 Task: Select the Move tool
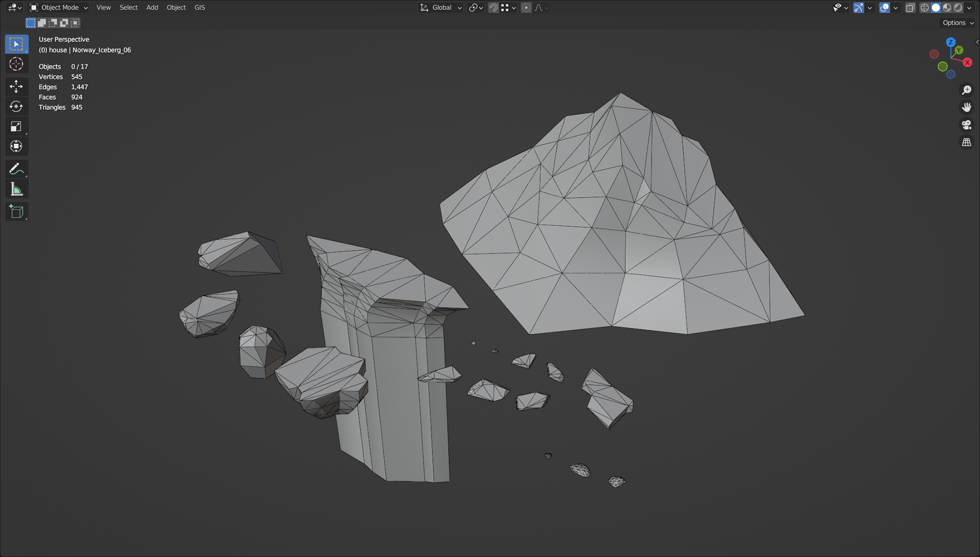(x=16, y=86)
